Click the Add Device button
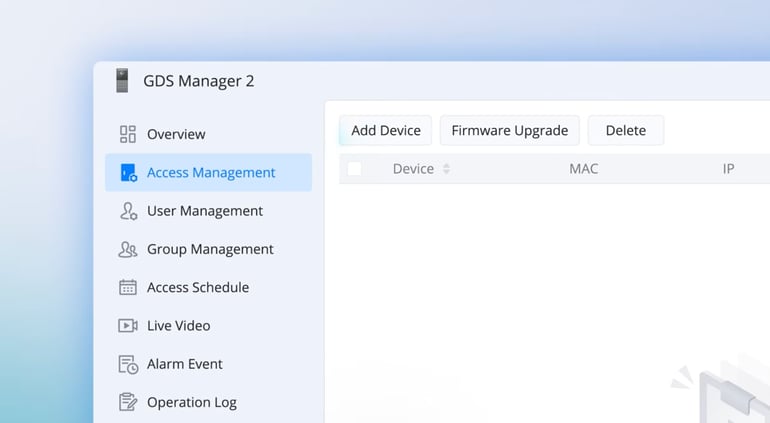770x423 pixels. [385, 130]
